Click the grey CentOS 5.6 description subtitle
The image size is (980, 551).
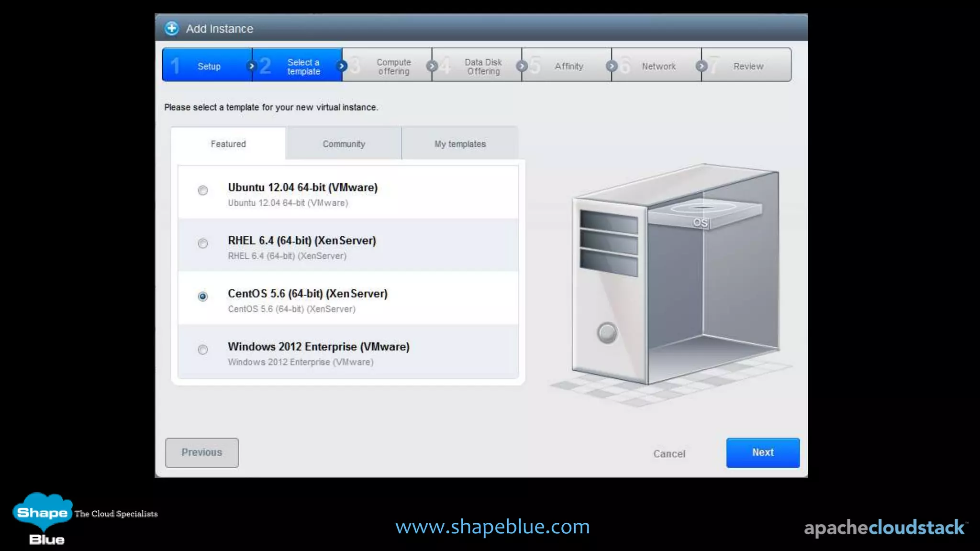point(291,309)
